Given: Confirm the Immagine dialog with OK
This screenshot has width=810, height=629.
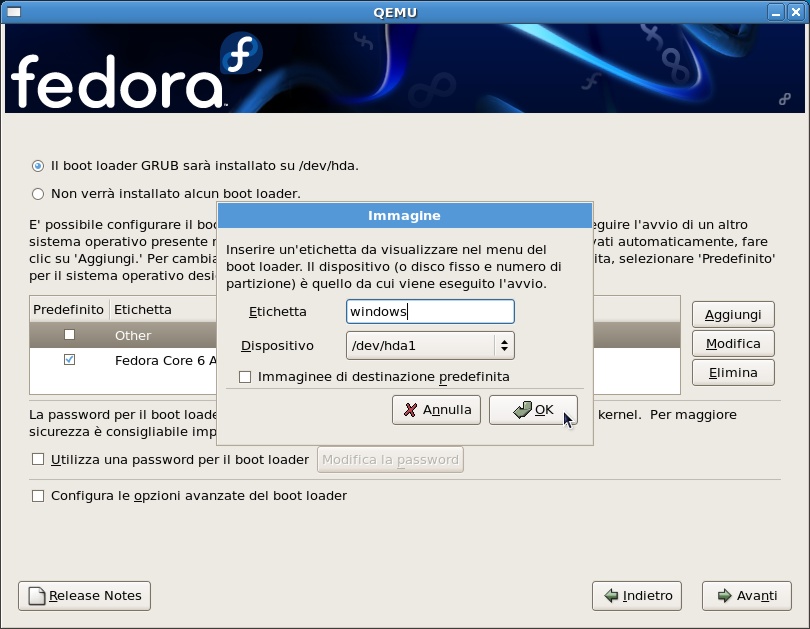Looking at the screenshot, I should click(533, 410).
